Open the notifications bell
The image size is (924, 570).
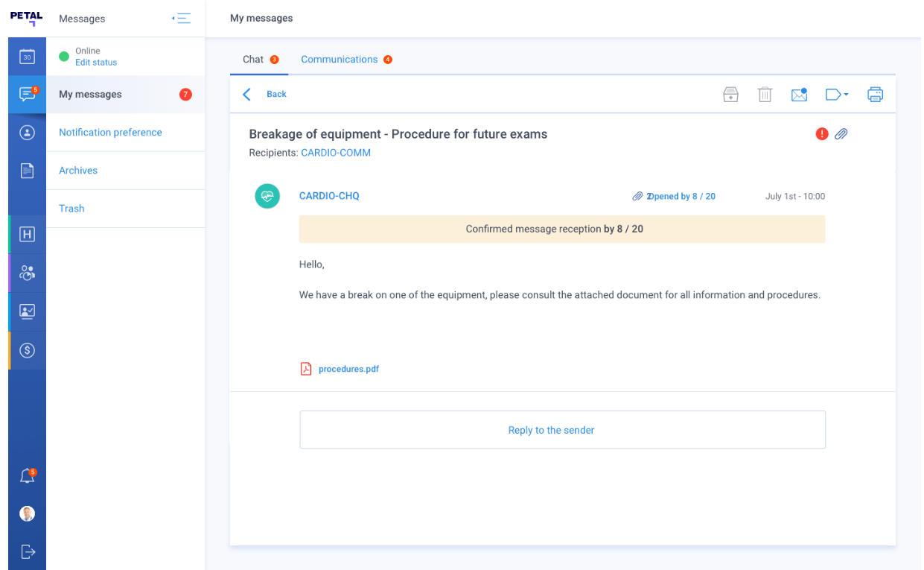27,475
